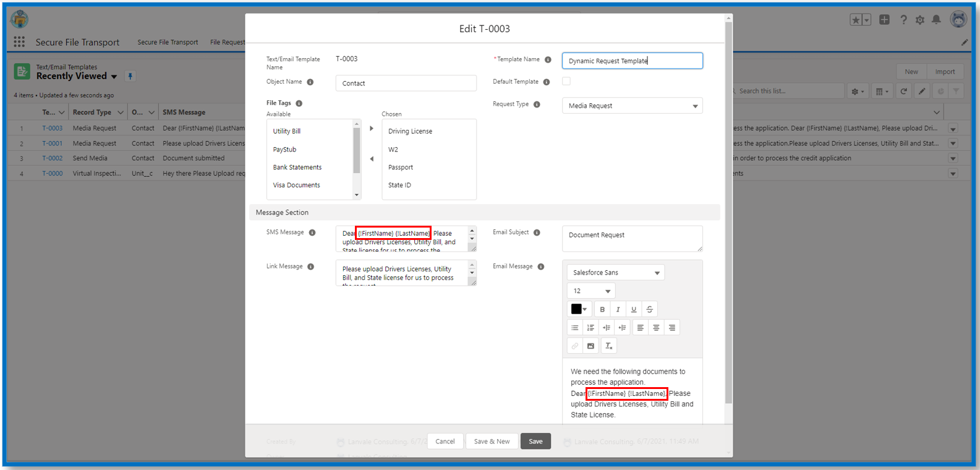Move selected file tag to Chosen list
The image size is (980, 470).
coord(372,129)
